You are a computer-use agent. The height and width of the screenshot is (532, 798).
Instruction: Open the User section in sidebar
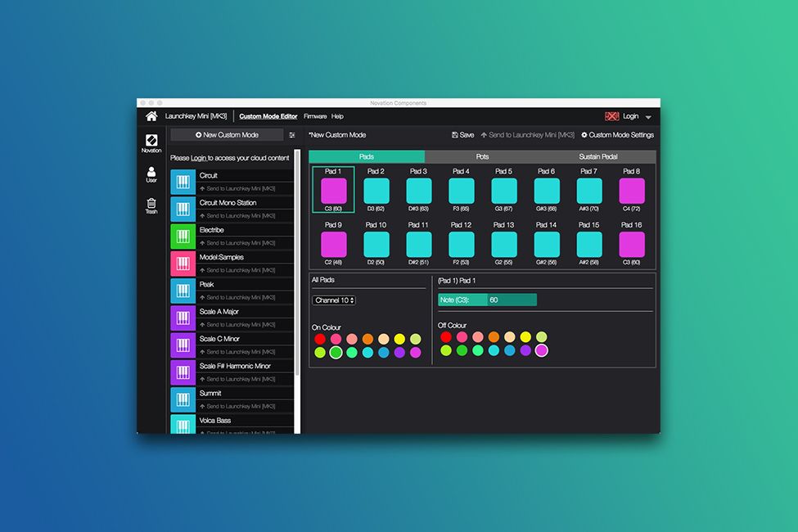click(151, 174)
